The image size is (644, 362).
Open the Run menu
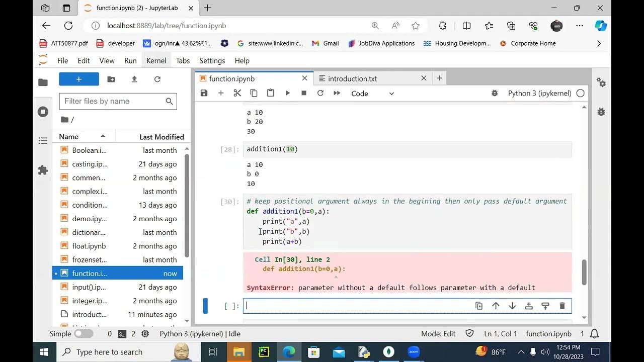[x=130, y=60]
